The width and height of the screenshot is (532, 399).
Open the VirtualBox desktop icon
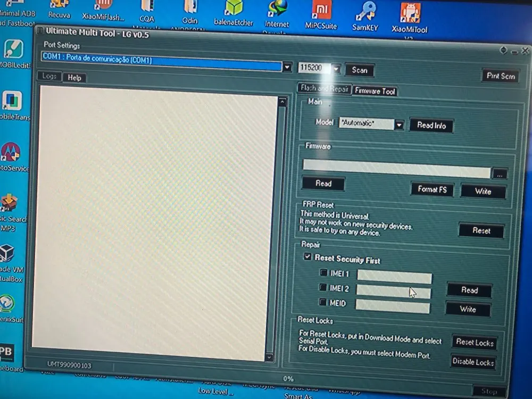click(10, 264)
